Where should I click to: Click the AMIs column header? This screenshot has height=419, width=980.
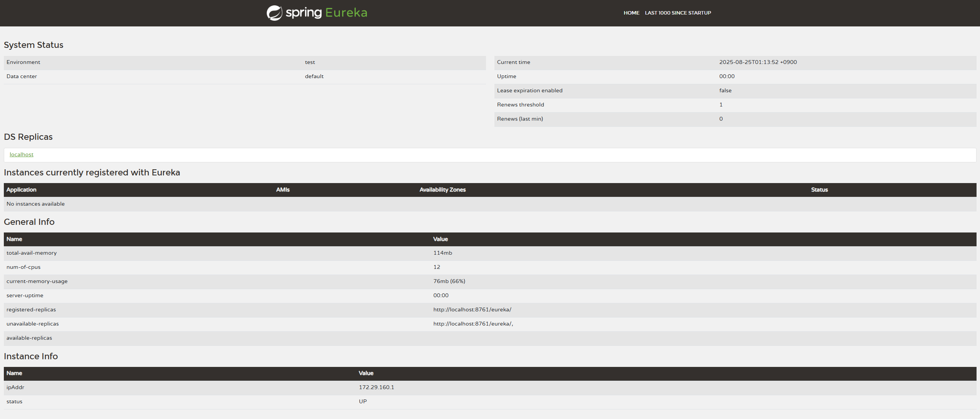pos(283,190)
